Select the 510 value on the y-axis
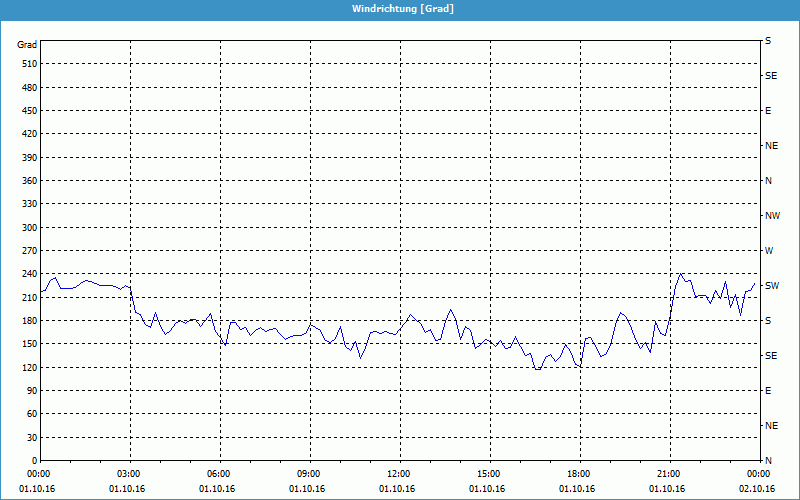 [28, 64]
